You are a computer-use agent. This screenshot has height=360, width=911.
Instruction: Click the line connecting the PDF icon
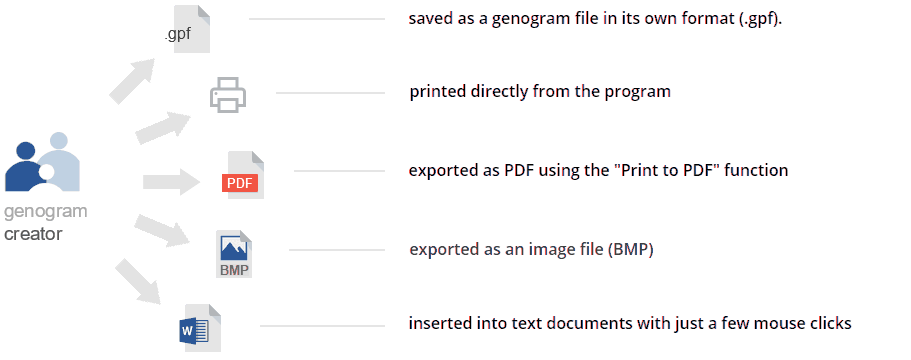339,171
